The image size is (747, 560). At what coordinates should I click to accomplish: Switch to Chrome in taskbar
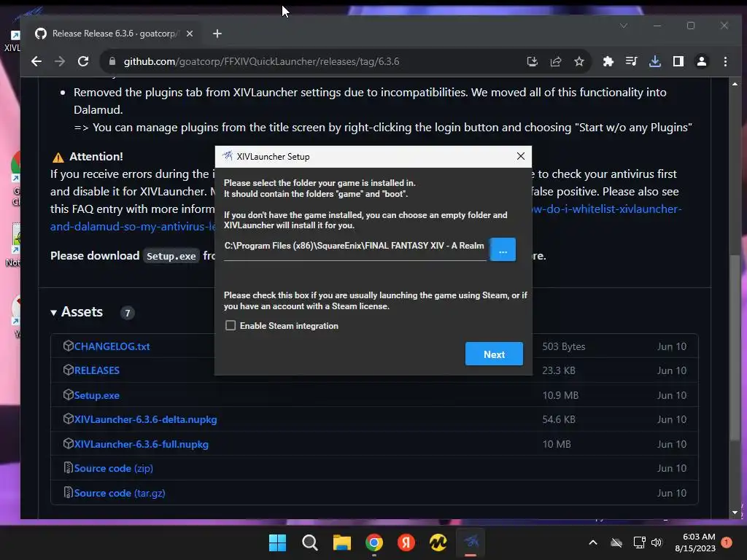coord(374,542)
